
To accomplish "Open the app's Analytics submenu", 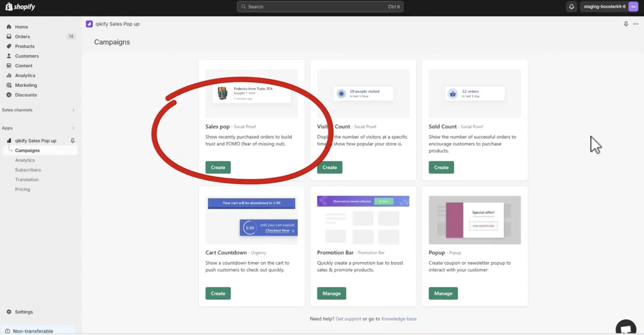I will point(25,160).
